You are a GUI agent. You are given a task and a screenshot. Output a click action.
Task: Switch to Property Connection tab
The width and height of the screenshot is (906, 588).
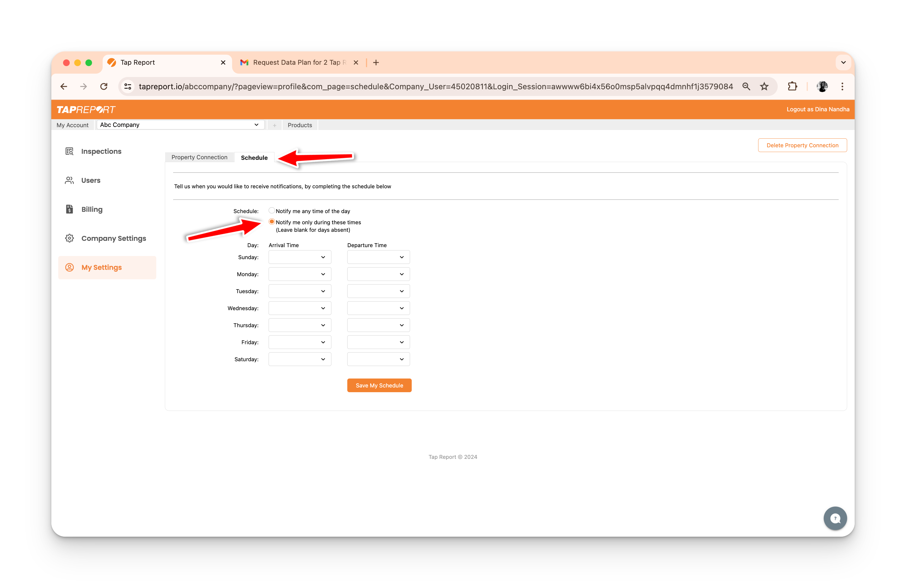tap(199, 157)
